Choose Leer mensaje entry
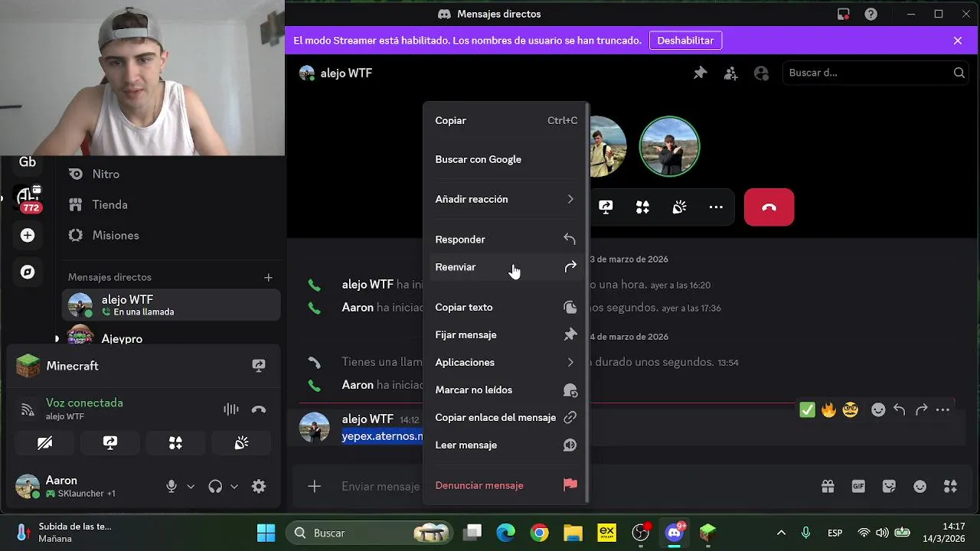980x551 pixels. (506, 445)
